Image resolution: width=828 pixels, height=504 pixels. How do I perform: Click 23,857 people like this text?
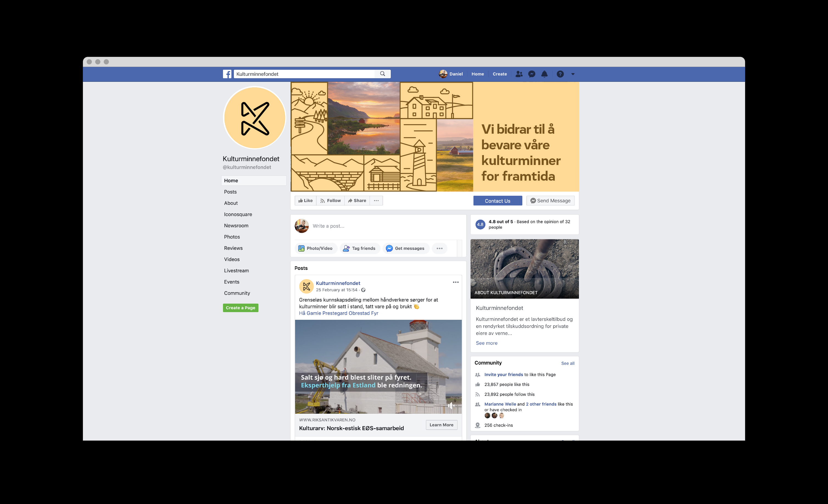pyautogui.click(x=507, y=384)
